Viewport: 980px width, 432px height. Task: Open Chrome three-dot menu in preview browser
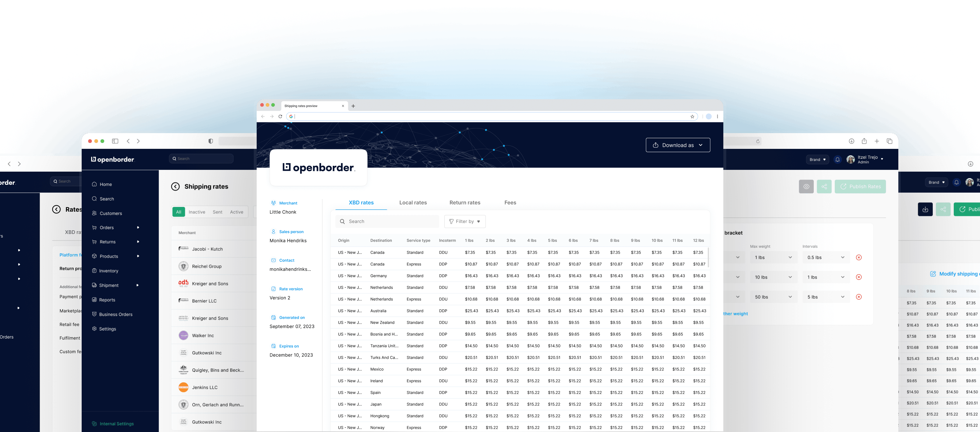[x=717, y=116]
